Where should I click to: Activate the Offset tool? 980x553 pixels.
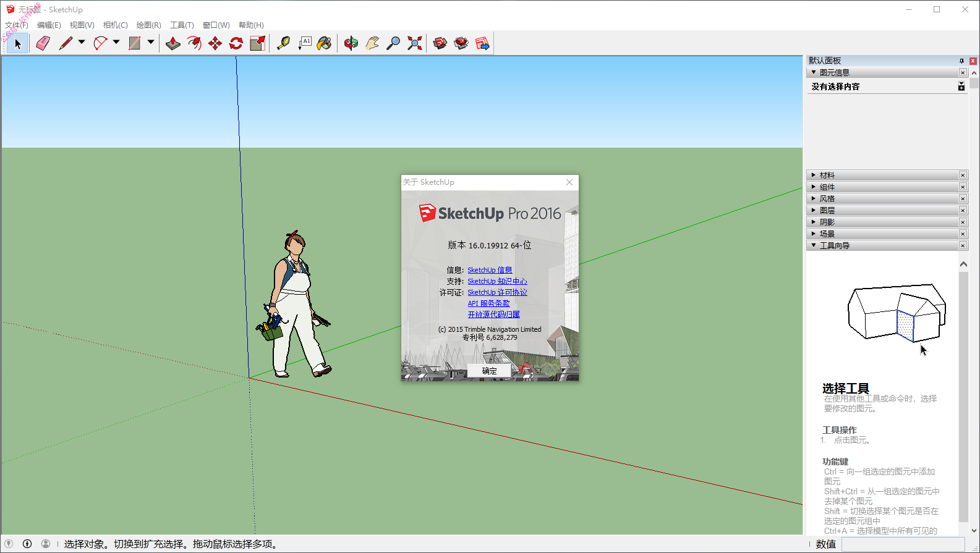[194, 43]
